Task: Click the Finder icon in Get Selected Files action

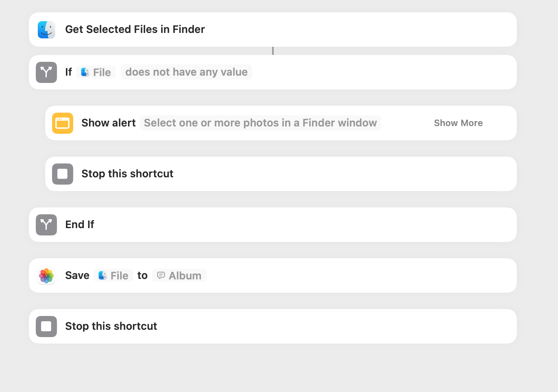Action: [x=46, y=30]
